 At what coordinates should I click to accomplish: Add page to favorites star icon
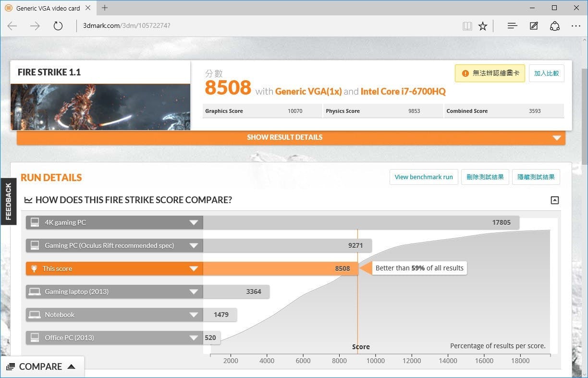coord(483,26)
